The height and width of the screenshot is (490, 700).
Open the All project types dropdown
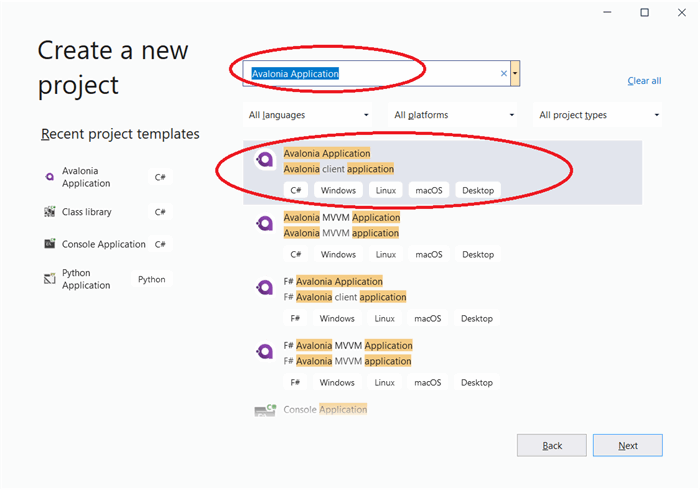pyautogui.click(x=597, y=115)
